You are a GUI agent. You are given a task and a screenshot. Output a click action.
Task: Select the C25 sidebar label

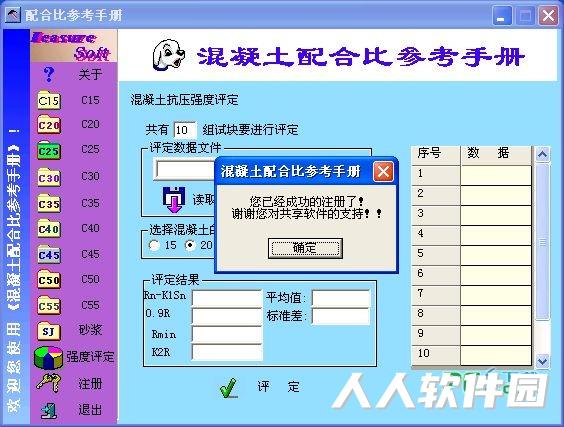pyautogui.click(x=90, y=149)
